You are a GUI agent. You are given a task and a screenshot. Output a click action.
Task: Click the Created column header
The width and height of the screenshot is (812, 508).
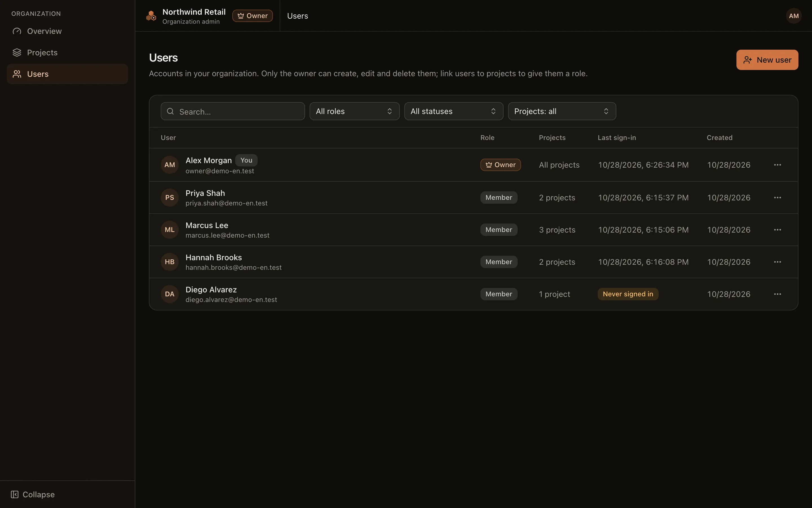coord(720,138)
